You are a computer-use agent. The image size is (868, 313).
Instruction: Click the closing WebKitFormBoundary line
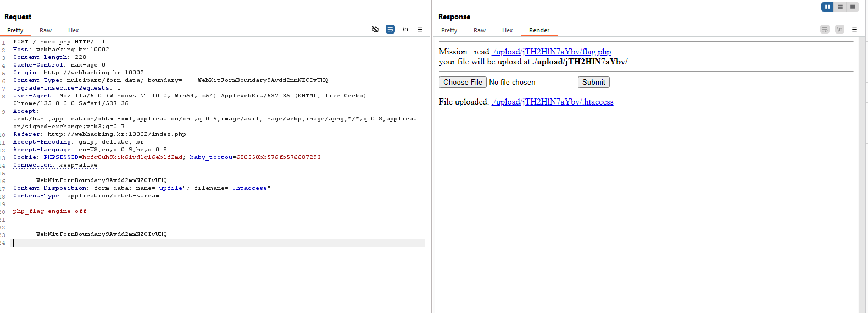coord(94,234)
